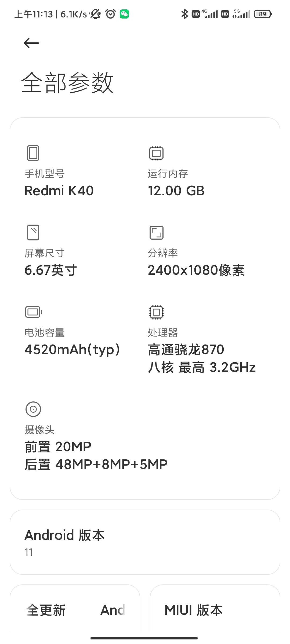The image size is (290, 644).
Task: Click the 屏幕尺寸 screen size icon
Action: 33,232
